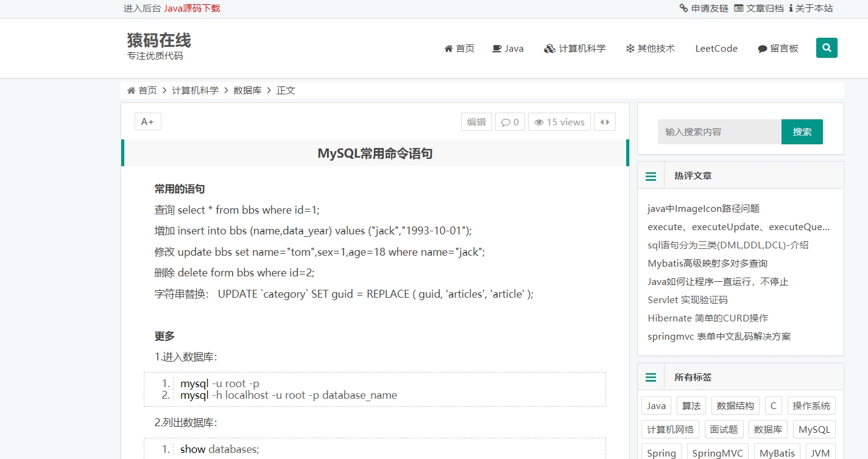Click the 更多 heading text

pyautogui.click(x=164, y=336)
